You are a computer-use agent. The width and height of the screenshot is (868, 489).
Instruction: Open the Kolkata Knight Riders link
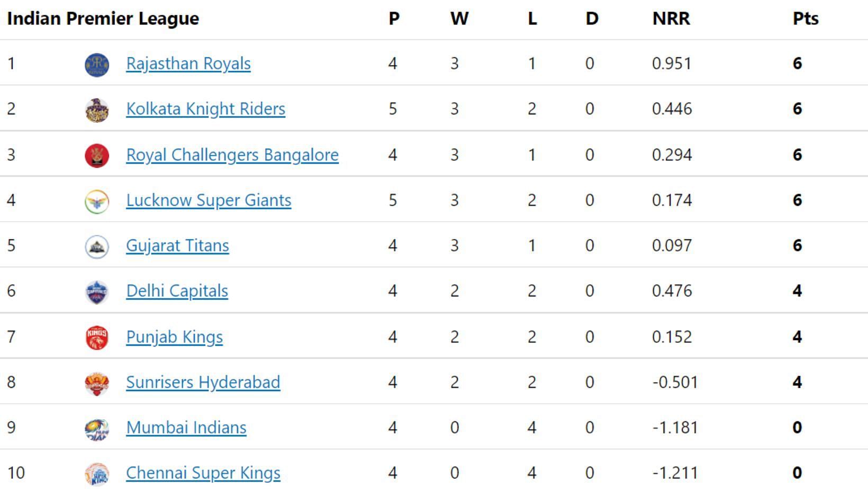[x=205, y=109]
